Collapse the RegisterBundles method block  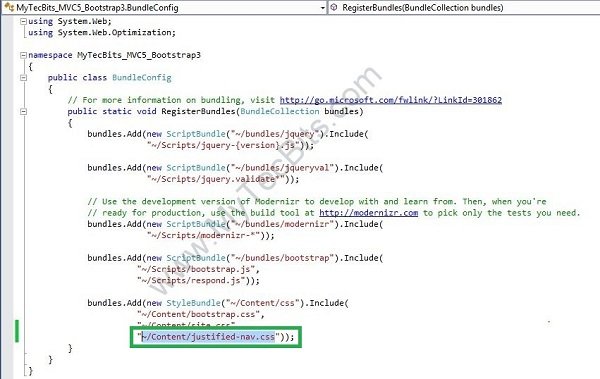tap(23, 111)
